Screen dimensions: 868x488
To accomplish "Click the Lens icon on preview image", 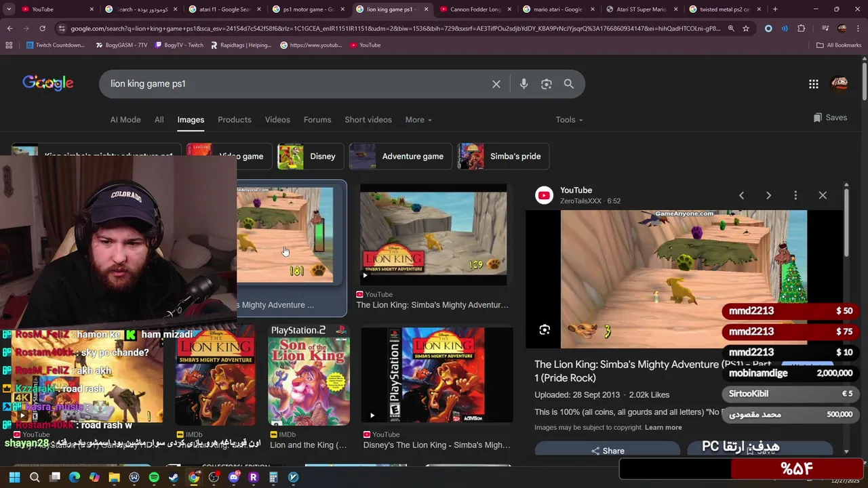I will (545, 330).
